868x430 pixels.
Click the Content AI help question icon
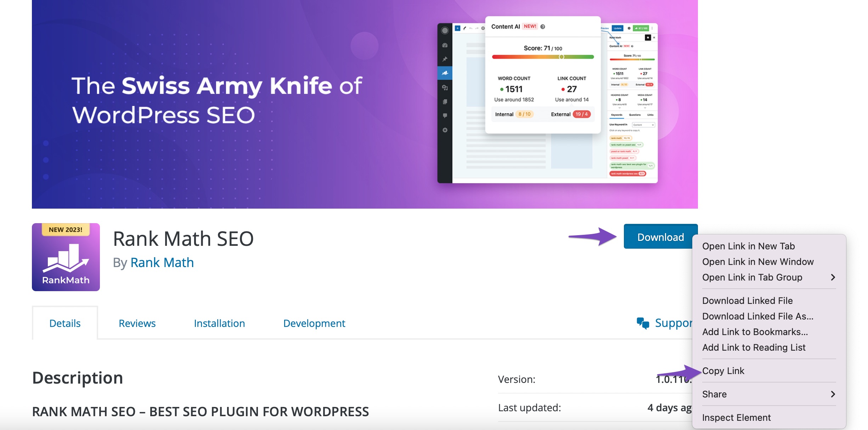542,27
